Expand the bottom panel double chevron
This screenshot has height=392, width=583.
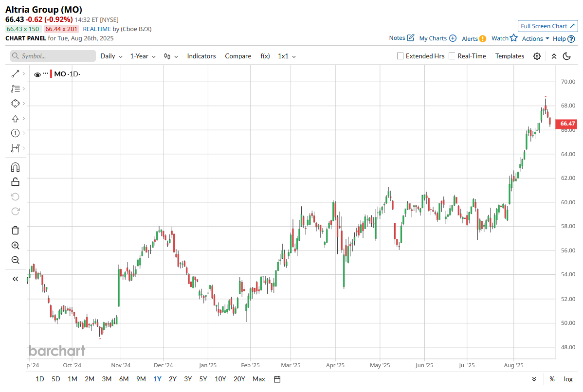(x=534, y=379)
